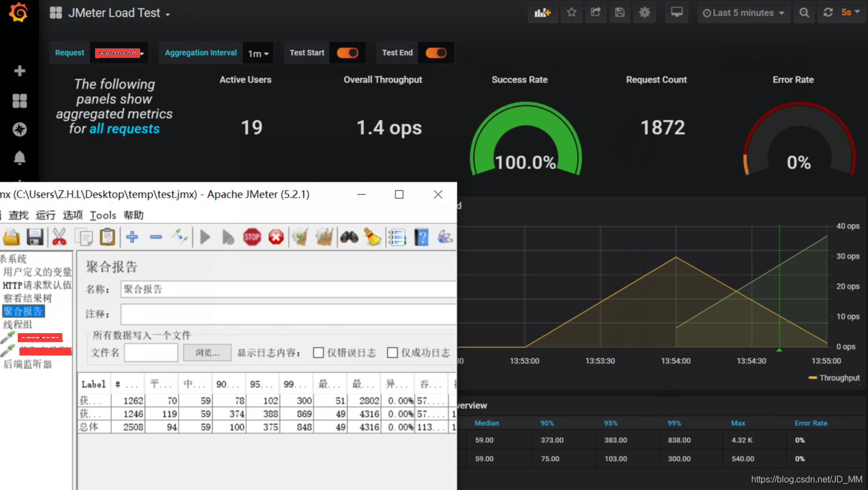The width and height of the screenshot is (868, 490).
Task: Open the 查找 menu in JMeter
Action: [x=18, y=215]
